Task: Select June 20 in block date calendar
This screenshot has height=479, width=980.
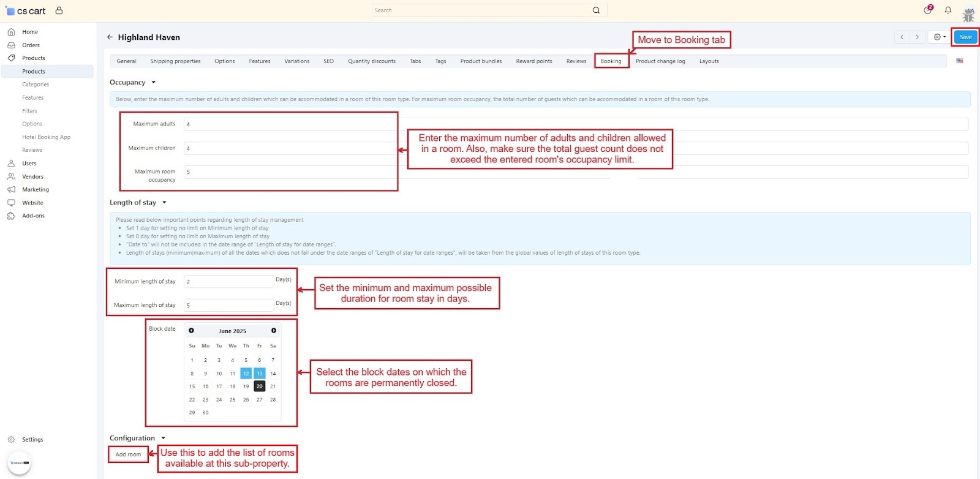Action: (x=260, y=387)
